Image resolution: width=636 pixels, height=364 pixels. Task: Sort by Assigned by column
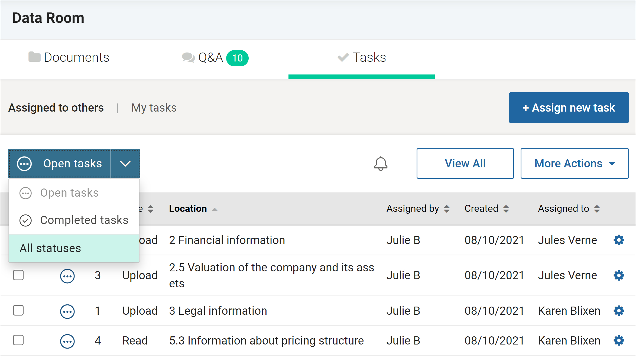418,209
